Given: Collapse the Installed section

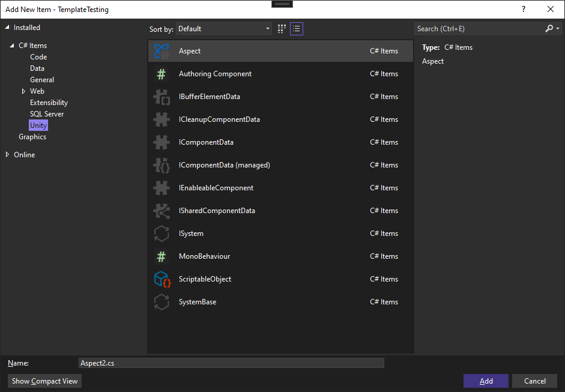Looking at the screenshot, I should 8,27.
